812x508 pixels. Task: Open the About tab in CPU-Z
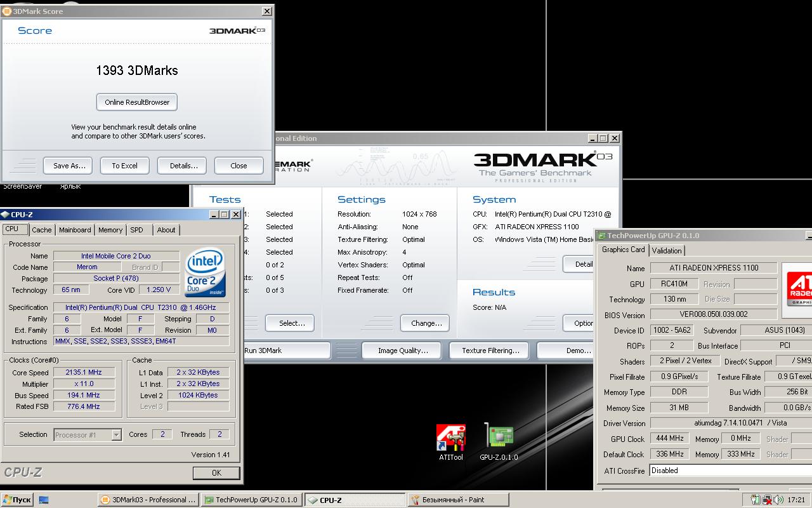click(x=166, y=230)
